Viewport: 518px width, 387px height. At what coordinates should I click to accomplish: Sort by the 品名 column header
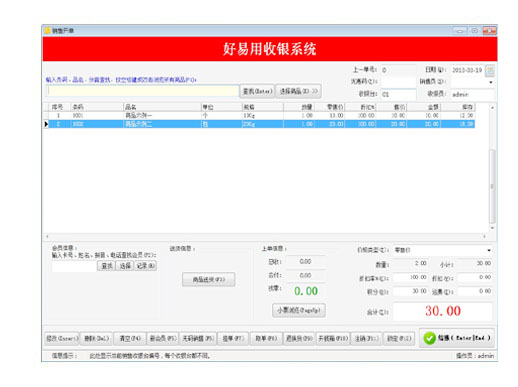click(162, 107)
